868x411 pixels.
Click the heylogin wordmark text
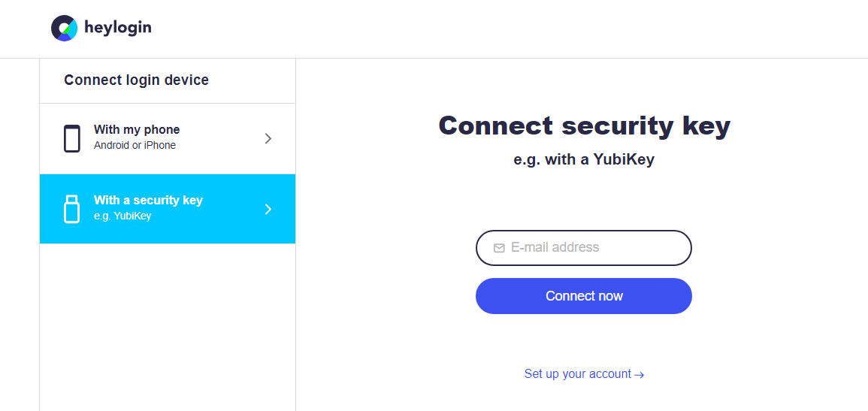118,28
